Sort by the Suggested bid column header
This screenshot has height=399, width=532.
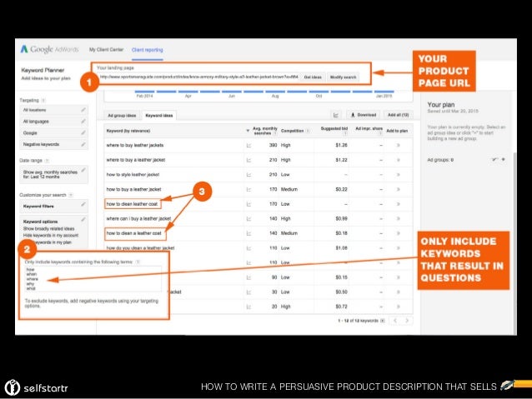tap(334, 128)
